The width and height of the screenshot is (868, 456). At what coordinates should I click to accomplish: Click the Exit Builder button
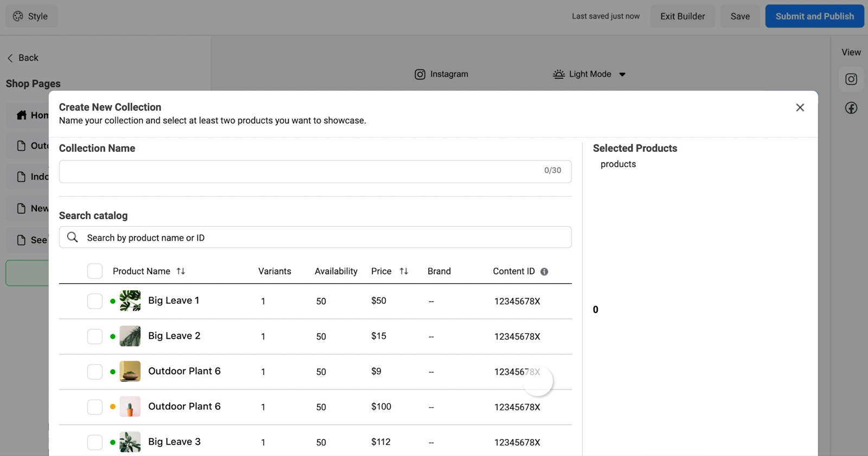tap(682, 16)
